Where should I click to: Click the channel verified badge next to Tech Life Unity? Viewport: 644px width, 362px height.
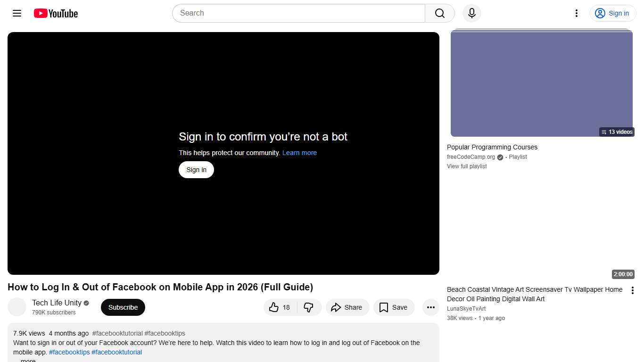pos(86,303)
